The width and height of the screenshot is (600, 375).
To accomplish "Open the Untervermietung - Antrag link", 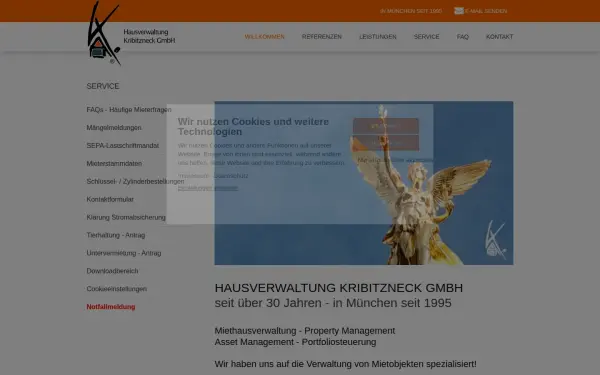I will (124, 253).
